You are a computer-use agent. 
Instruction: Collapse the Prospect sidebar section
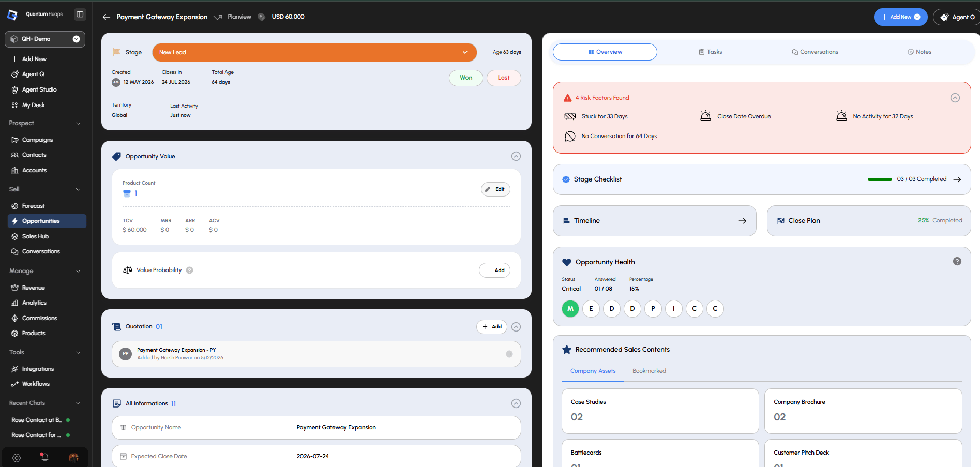pyautogui.click(x=78, y=124)
